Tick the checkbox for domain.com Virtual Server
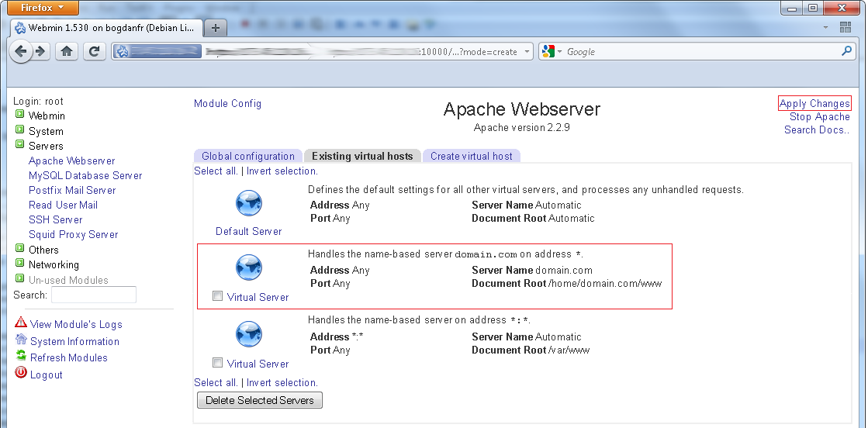 click(x=218, y=296)
